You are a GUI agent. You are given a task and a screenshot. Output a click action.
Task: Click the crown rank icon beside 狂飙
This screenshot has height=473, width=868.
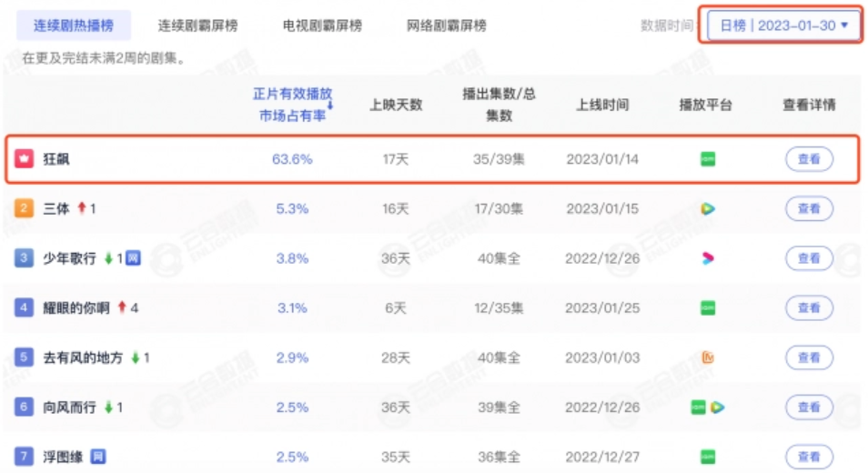(24, 159)
